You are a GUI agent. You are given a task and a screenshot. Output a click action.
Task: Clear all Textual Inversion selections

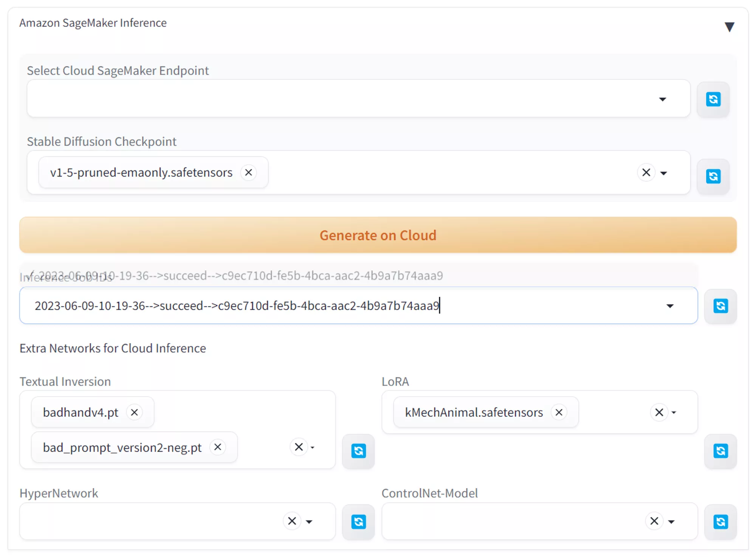[299, 447]
